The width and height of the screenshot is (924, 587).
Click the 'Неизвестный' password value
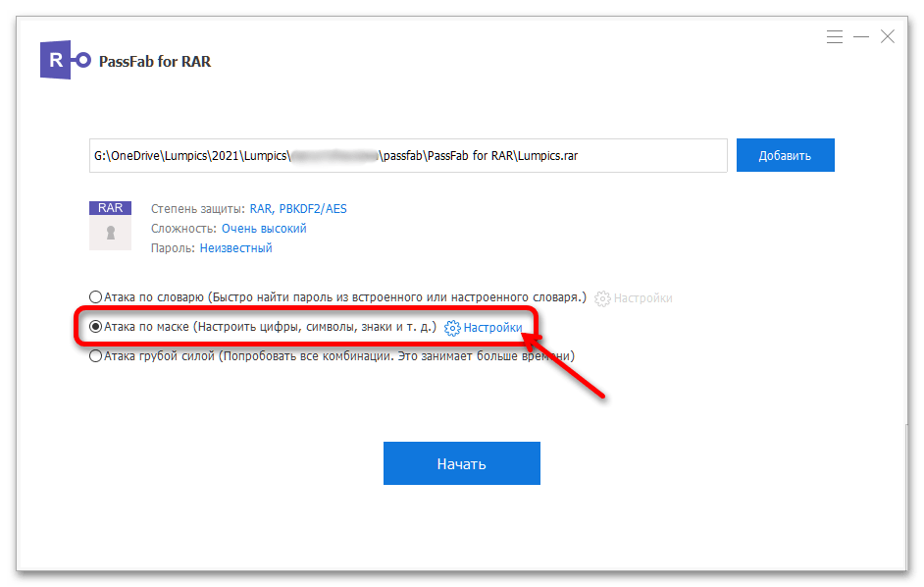point(235,247)
